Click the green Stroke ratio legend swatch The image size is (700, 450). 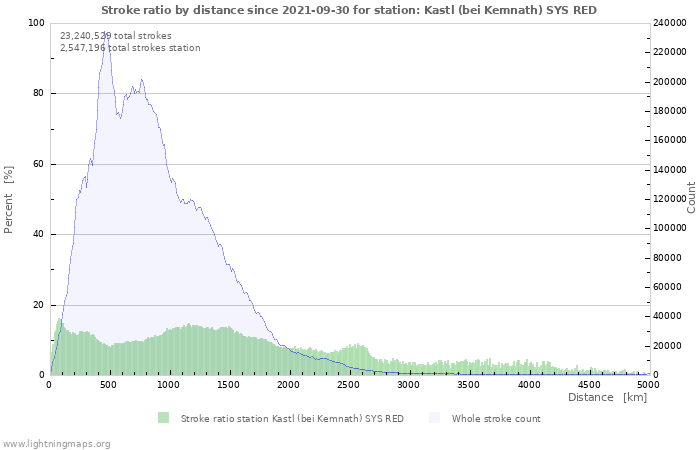pos(163,418)
